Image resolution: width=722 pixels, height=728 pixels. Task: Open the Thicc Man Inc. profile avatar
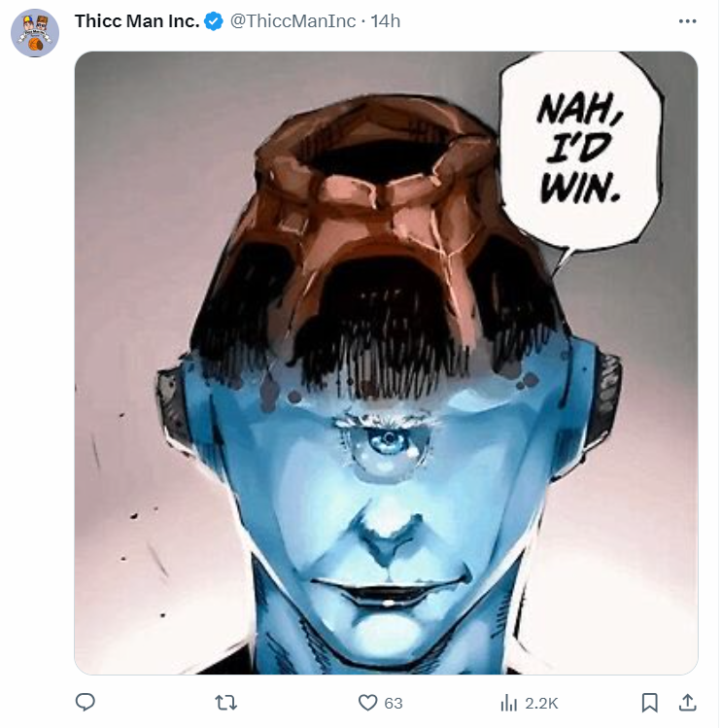[x=35, y=33]
